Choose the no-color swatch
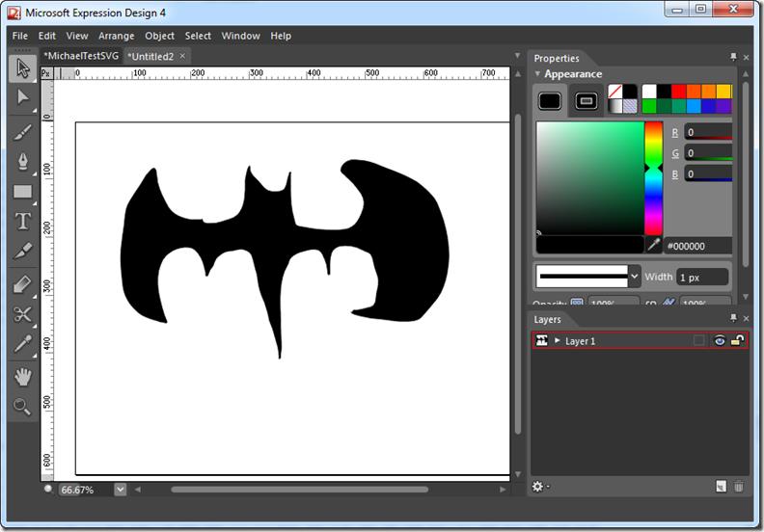 pos(614,91)
